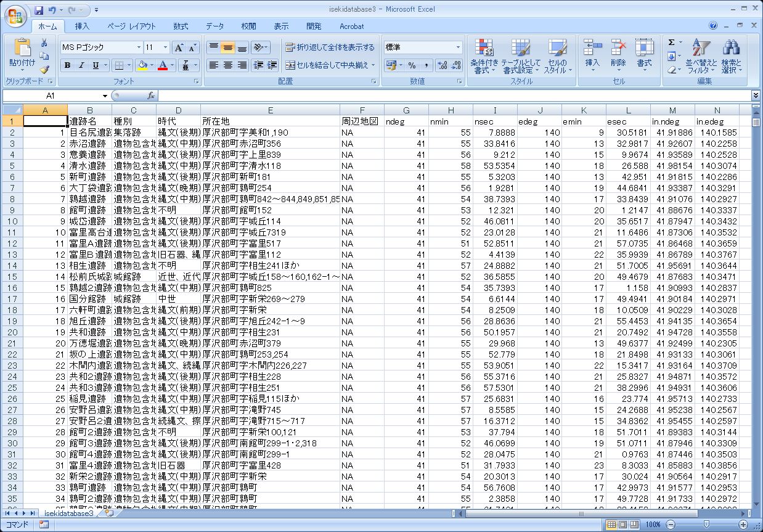Apply percent style
Screen dimensions: 763x532
412,65
